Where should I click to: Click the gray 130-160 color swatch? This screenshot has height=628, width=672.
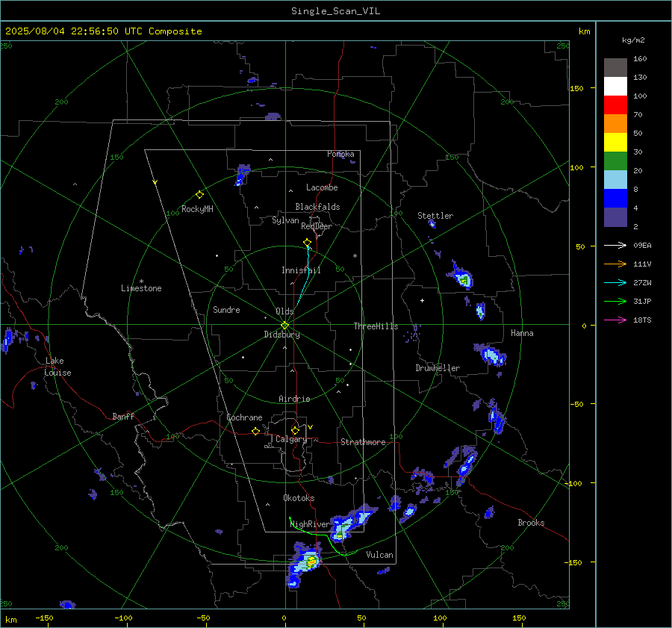point(615,68)
